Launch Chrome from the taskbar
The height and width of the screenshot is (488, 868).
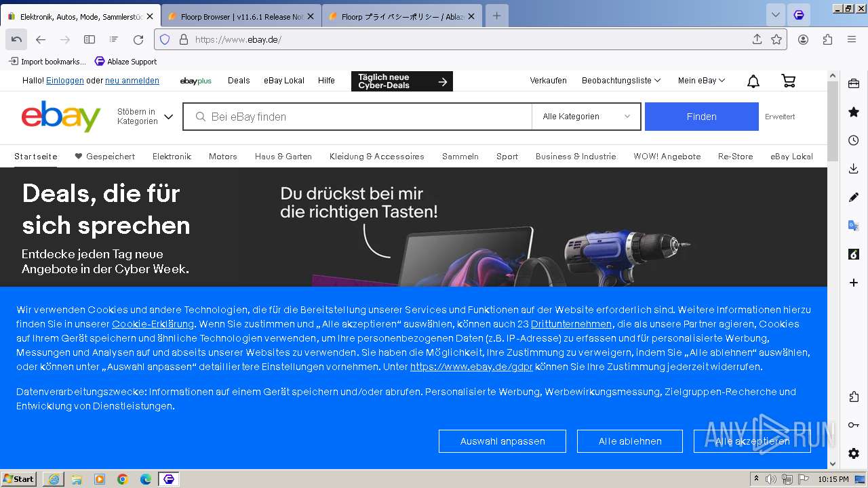(123, 479)
